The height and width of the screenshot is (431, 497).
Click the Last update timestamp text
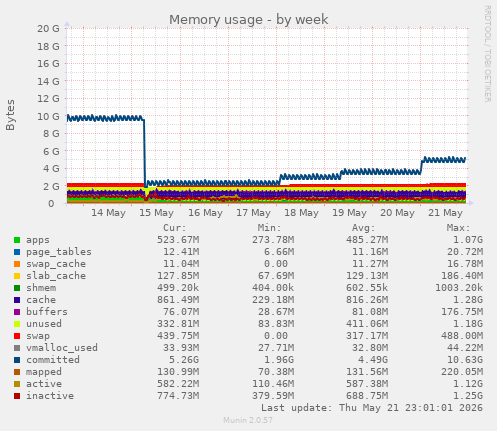click(372, 408)
